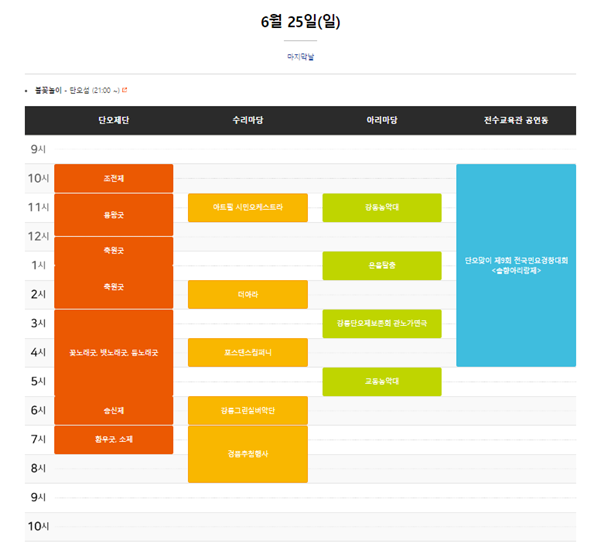
Task: Select the 단오제단 column header
Action: 114,120
